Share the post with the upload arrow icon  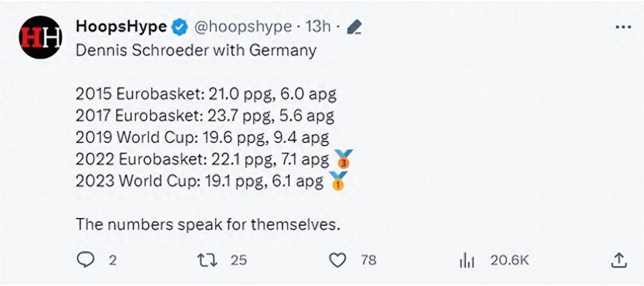click(620, 260)
